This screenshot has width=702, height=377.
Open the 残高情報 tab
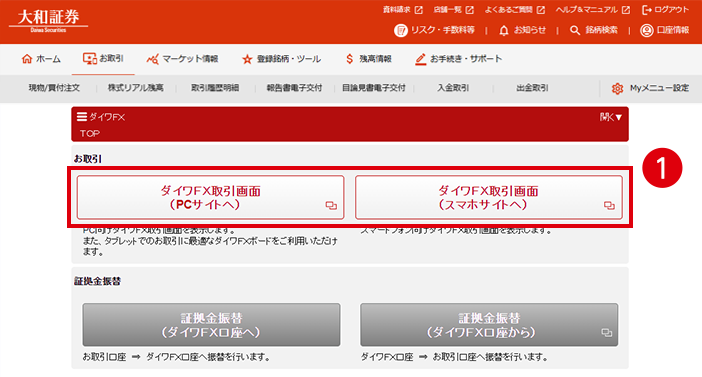point(368,59)
